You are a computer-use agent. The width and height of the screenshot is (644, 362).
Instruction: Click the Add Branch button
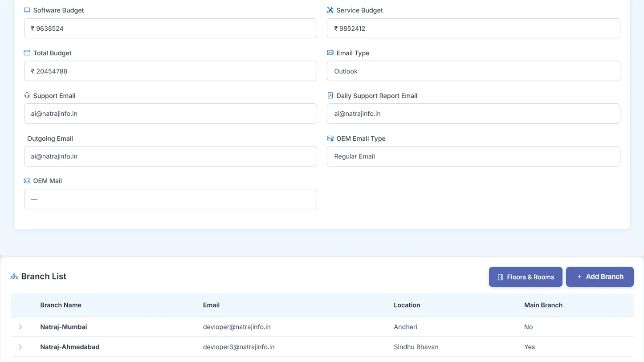[600, 277]
